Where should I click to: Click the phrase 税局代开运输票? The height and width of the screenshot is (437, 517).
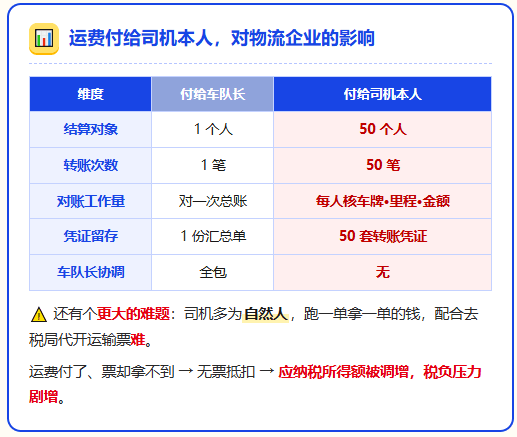80,340
